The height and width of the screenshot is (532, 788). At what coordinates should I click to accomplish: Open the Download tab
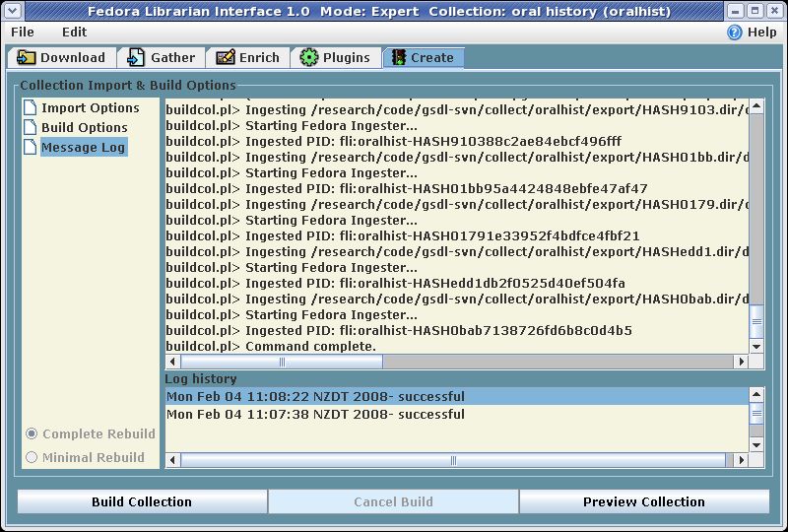coord(61,58)
